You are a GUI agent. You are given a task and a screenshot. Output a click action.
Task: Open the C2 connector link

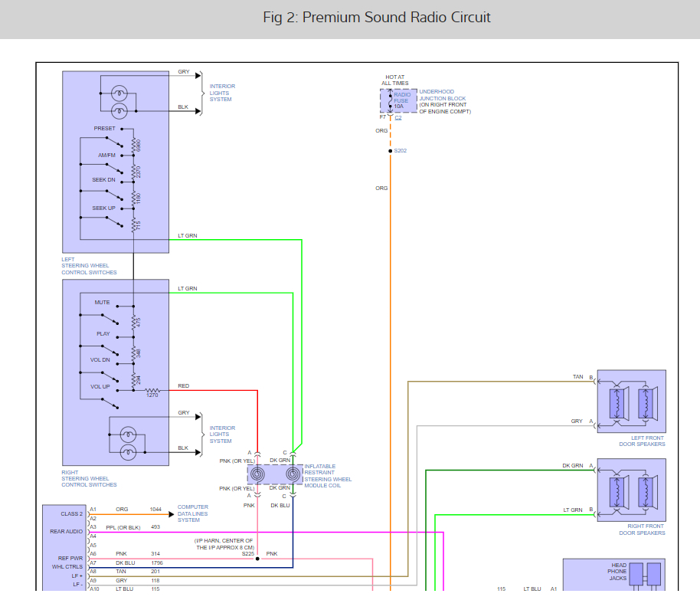[398, 118]
